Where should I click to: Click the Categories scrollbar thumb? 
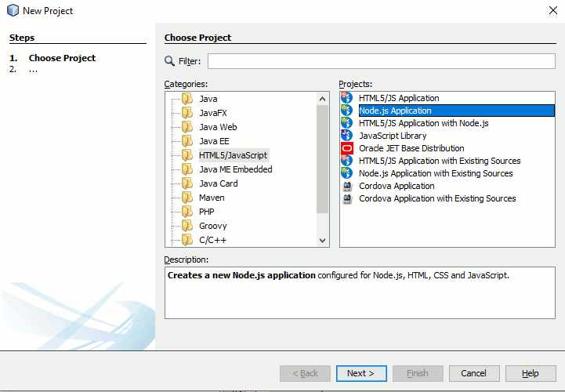(323, 159)
